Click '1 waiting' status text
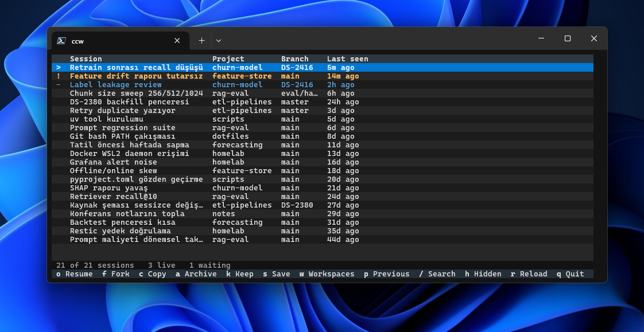Image resolution: width=644 pixels, height=332 pixels. pyautogui.click(x=210, y=265)
